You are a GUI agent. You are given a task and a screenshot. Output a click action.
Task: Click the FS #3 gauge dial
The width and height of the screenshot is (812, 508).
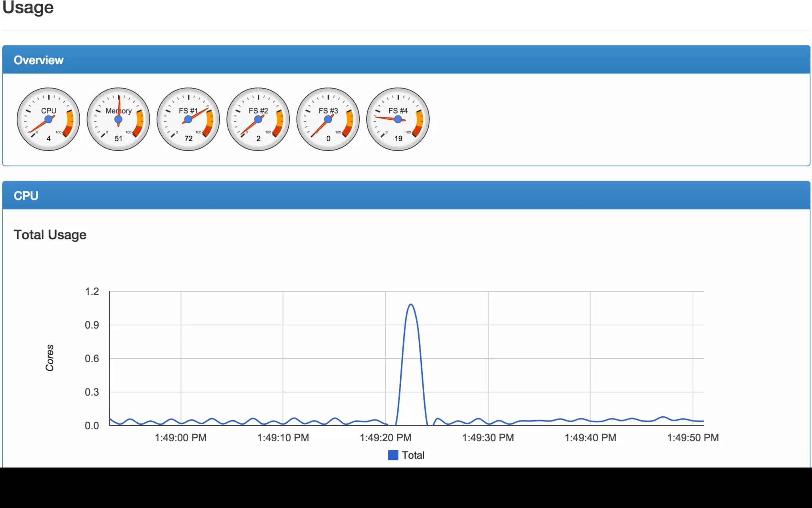coord(328,119)
